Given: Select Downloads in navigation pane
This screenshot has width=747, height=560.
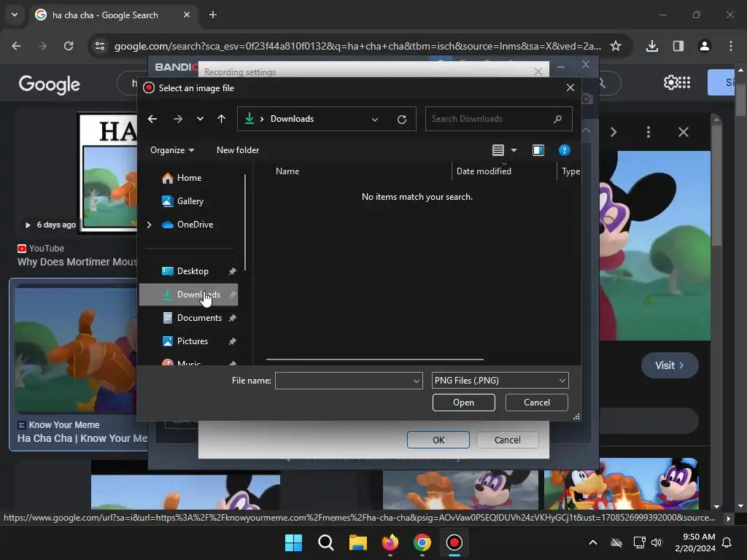Looking at the screenshot, I should (x=189, y=295).
